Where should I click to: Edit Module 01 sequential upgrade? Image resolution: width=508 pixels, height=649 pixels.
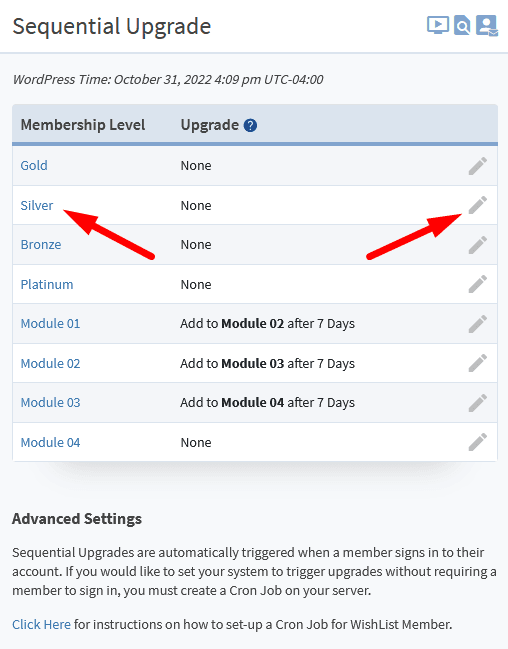coord(477,324)
